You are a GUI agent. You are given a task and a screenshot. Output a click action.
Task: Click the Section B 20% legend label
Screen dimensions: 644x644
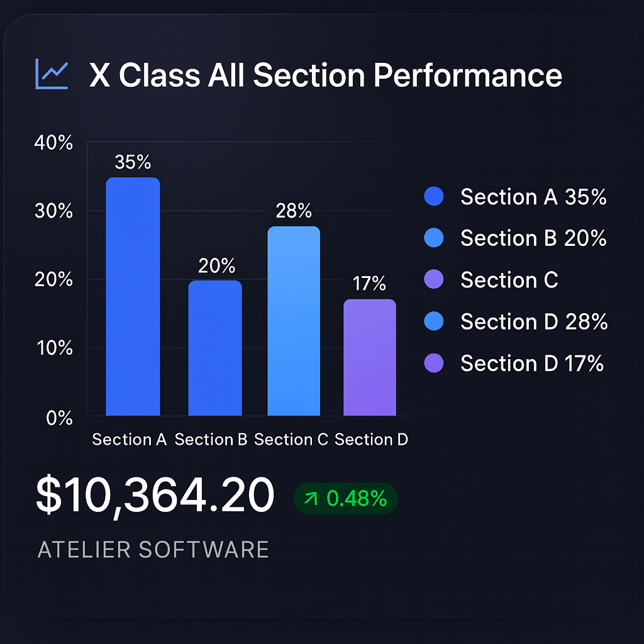(x=533, y=238)
